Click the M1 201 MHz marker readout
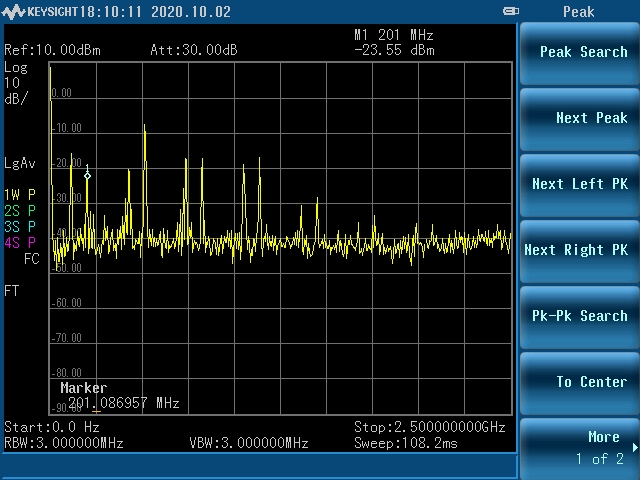 (394, 35)
